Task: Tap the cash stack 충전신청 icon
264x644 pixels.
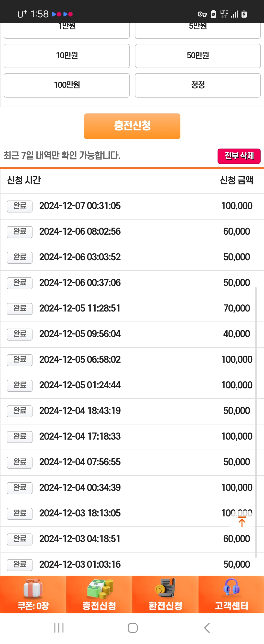Action: [x=100, y=588]
